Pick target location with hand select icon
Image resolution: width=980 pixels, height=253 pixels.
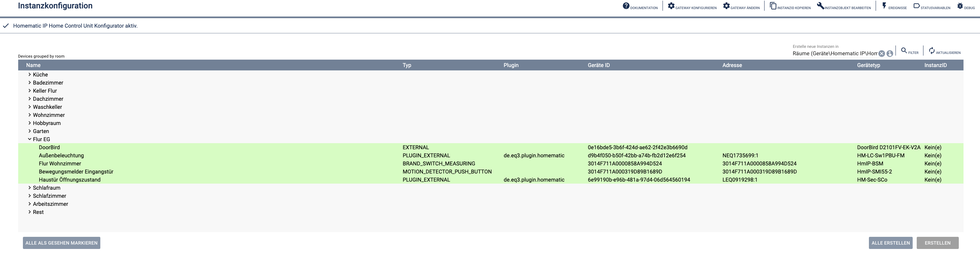click(890, 54)
